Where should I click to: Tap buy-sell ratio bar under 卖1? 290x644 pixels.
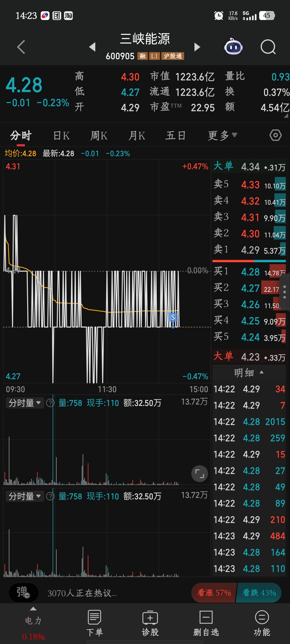click(249, 261)
